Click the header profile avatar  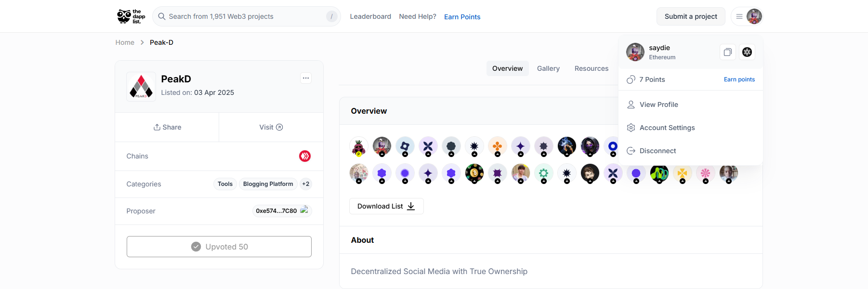754,16
